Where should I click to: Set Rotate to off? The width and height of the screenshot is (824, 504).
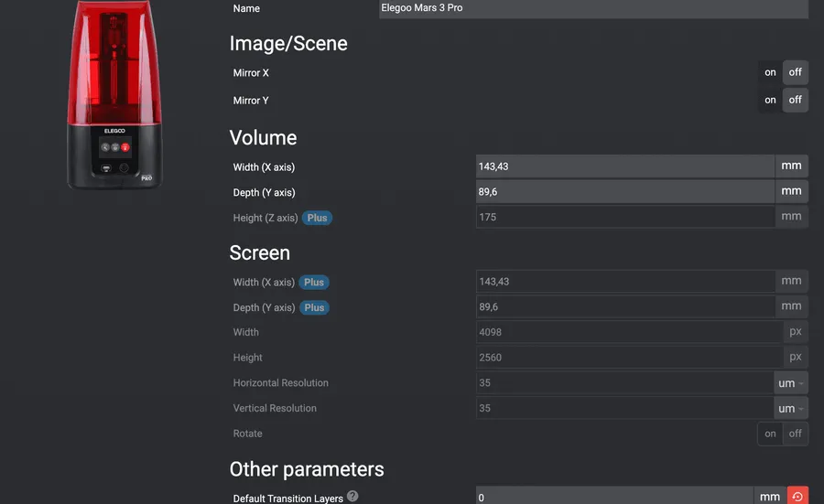click(x=795, y=434)
